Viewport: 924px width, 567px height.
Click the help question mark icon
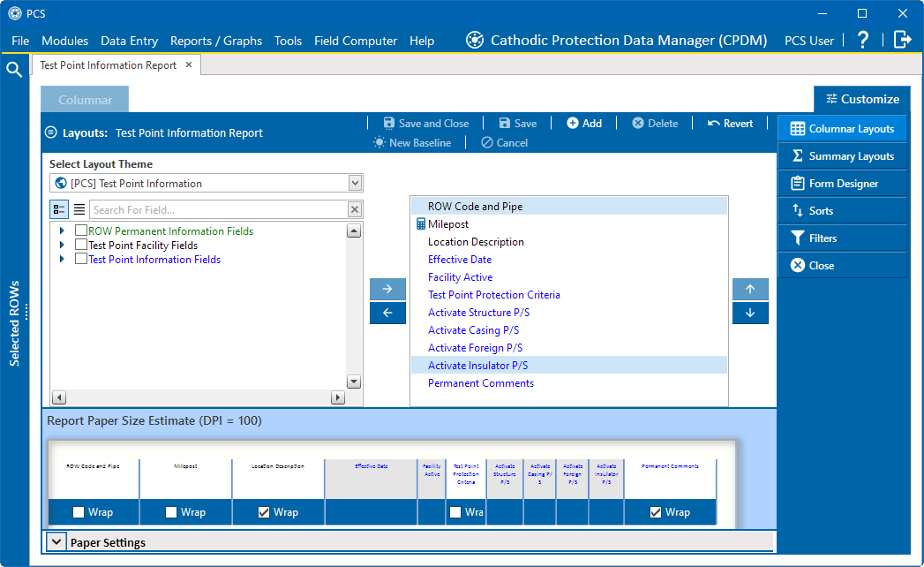[863, 40]
